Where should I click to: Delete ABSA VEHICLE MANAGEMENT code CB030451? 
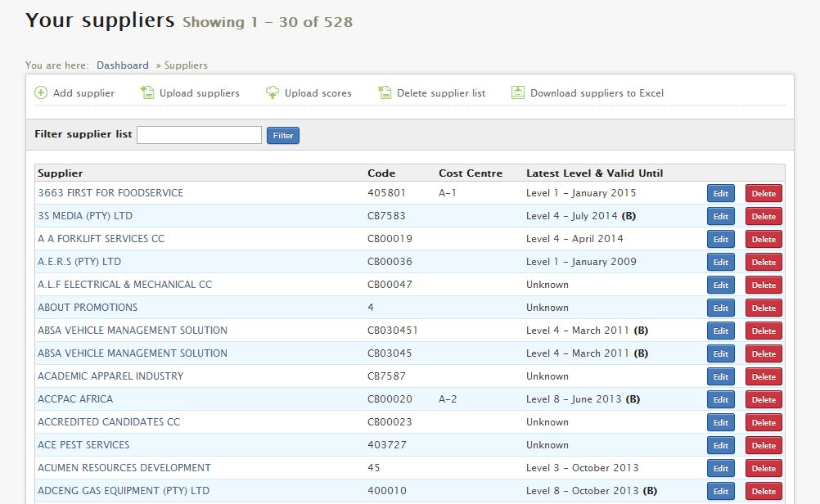tap(764, 331)
